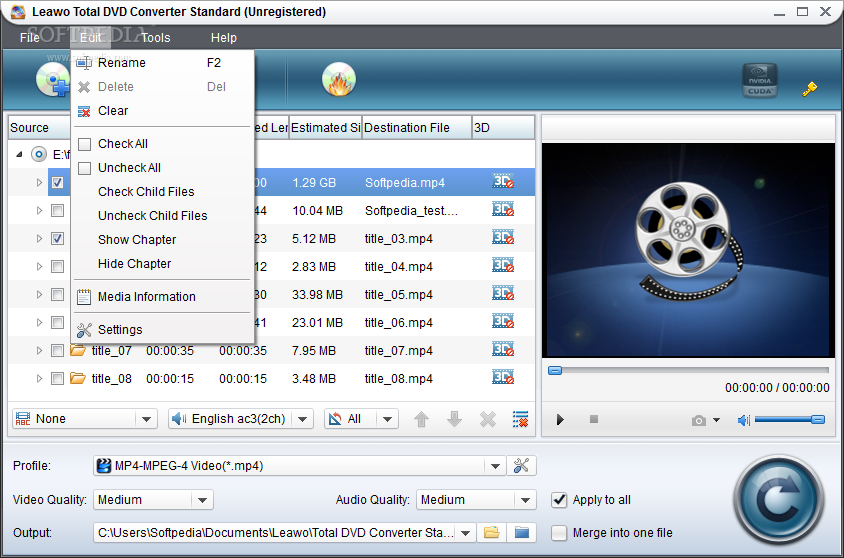Toggle 3D icon for title_05.mp4 row

(503, 293)
